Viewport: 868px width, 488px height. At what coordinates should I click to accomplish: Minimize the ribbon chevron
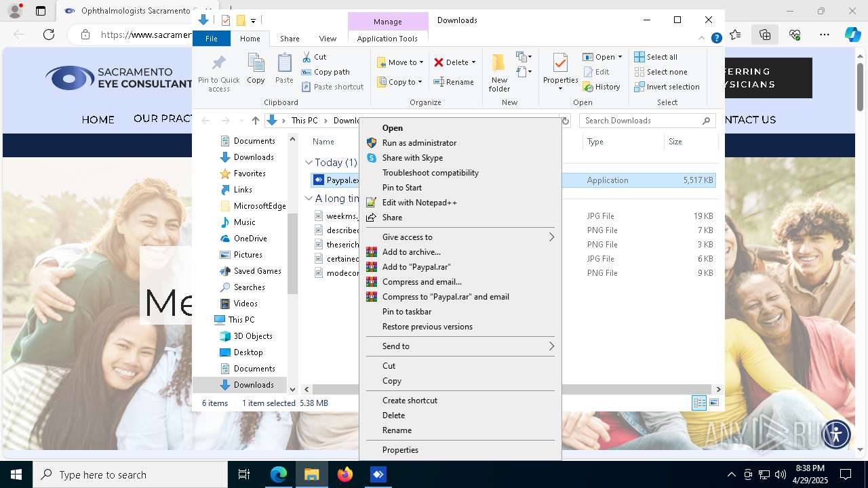click(x=703, y=39)
